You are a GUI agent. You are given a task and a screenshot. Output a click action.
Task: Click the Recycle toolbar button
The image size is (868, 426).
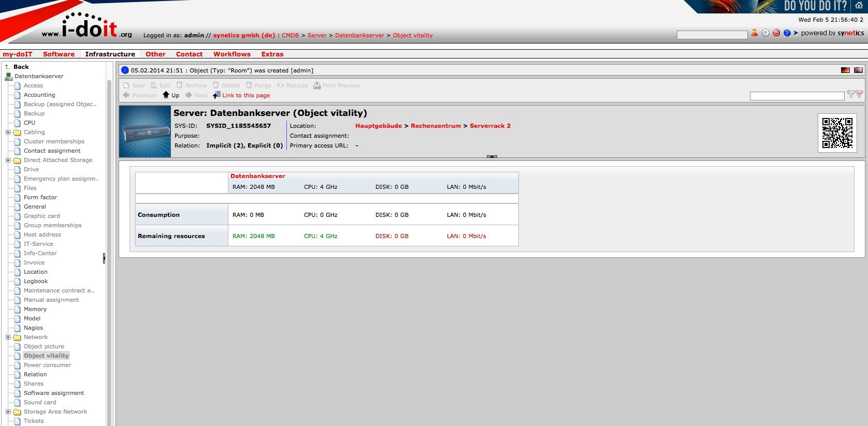coord(292,85)
